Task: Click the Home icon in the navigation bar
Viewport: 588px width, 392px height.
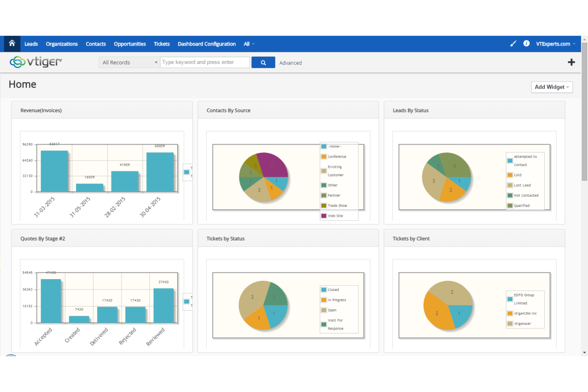Action: (12, 44)
